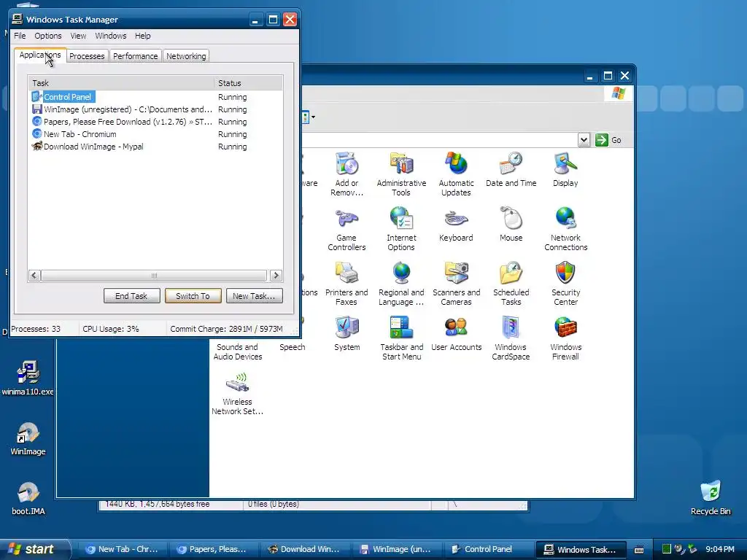This screenshot has height=560, width=747.
Task: Open the address bar dropdown in Control Panel
Action: click(x=584, y=140)
